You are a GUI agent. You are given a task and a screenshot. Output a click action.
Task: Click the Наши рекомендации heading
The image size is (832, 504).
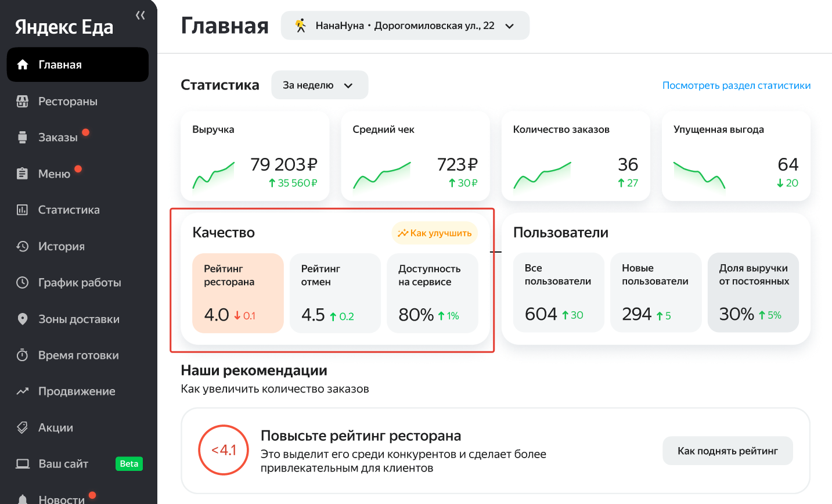(254, 370)
